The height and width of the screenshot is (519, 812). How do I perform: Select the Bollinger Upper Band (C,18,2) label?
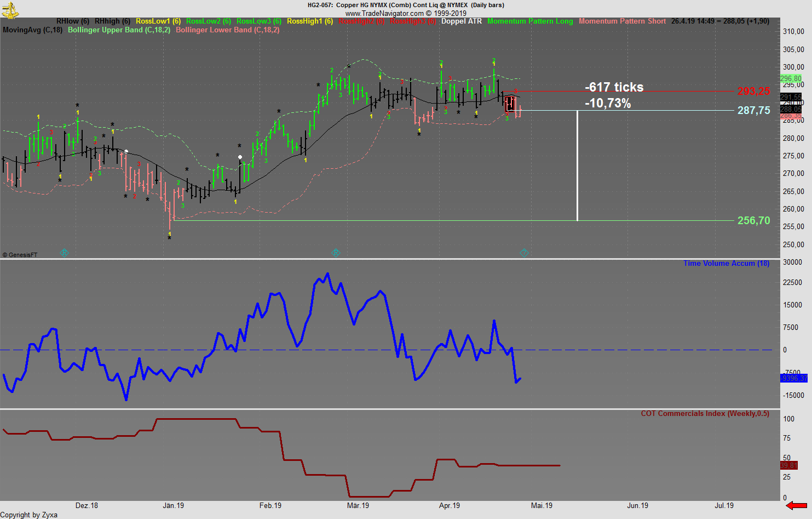tap(119, 30)
